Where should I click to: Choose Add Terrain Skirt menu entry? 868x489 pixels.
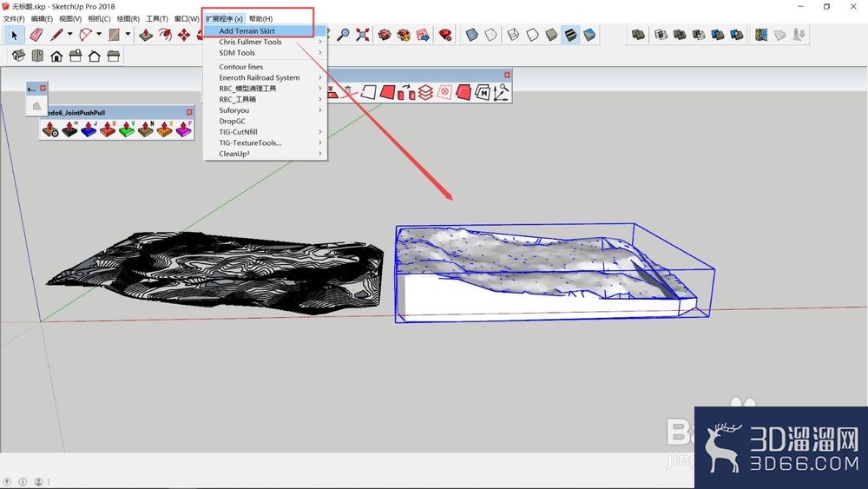[x=265, y=31]
